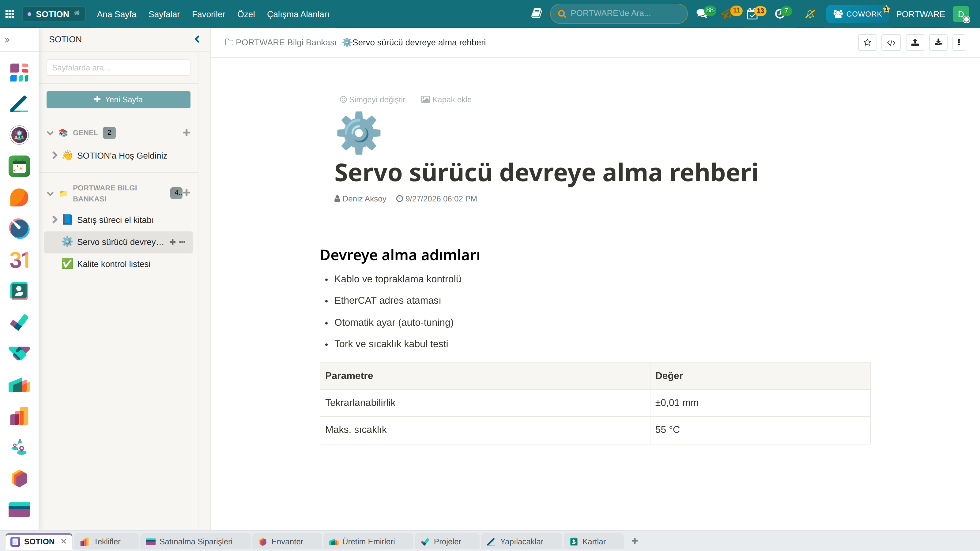
Task: Click the Yeni Sayfa button
Action: 118,99
